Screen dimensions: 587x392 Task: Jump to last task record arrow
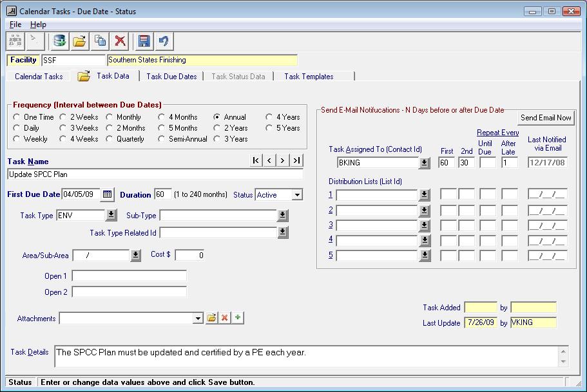tap(296, 160)
